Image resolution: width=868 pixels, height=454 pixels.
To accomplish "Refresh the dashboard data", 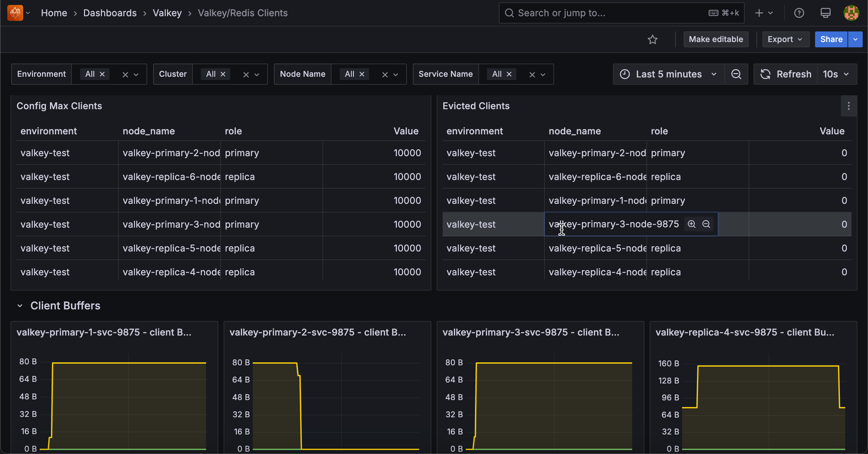I will tap(785, 74).
